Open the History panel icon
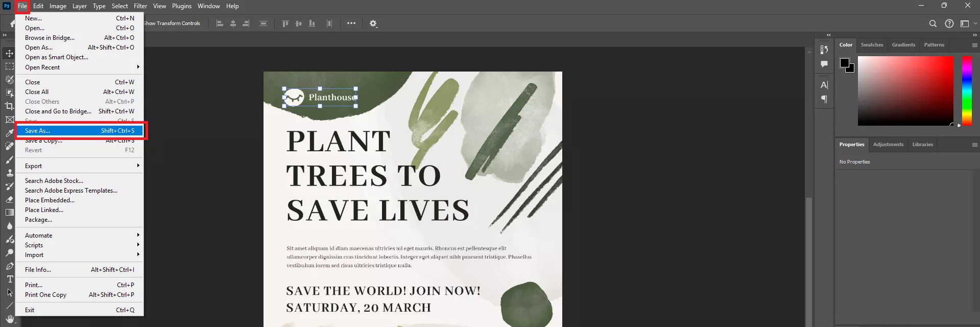 click(x=824, y=50)
